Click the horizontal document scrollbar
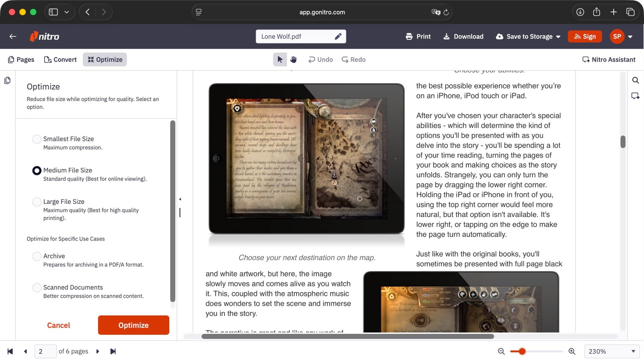 pos(347,336)
